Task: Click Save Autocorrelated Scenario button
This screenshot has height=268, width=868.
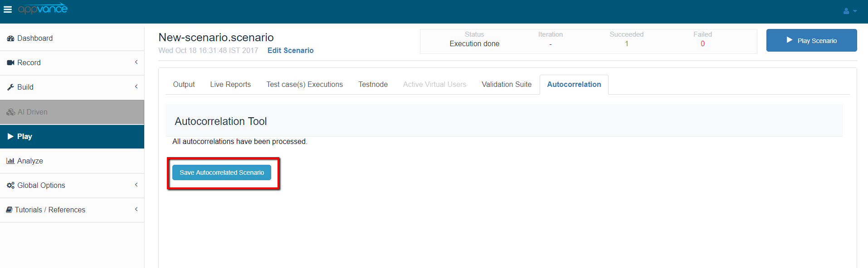Action: point(222,172)
